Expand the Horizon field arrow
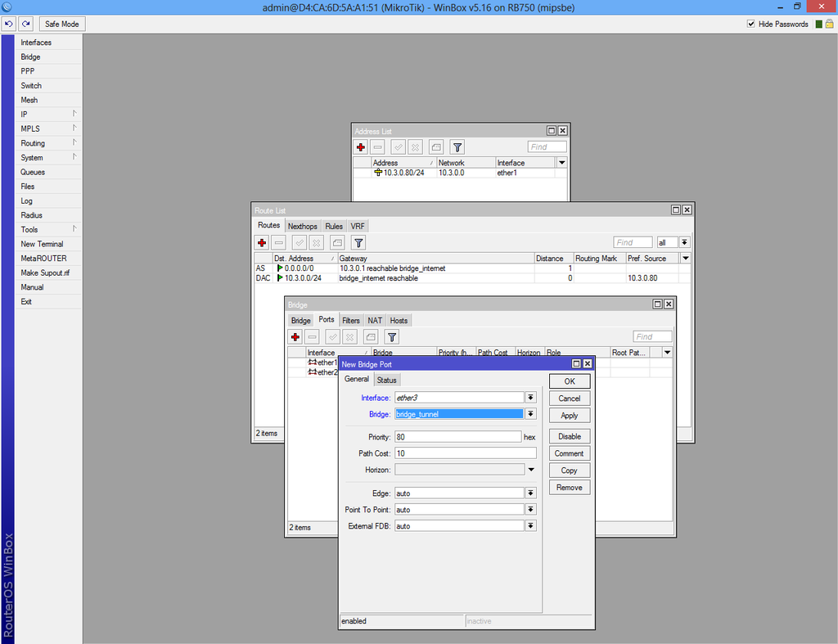The width and height of the screenshot is (838, 644). tap(531, 470)
